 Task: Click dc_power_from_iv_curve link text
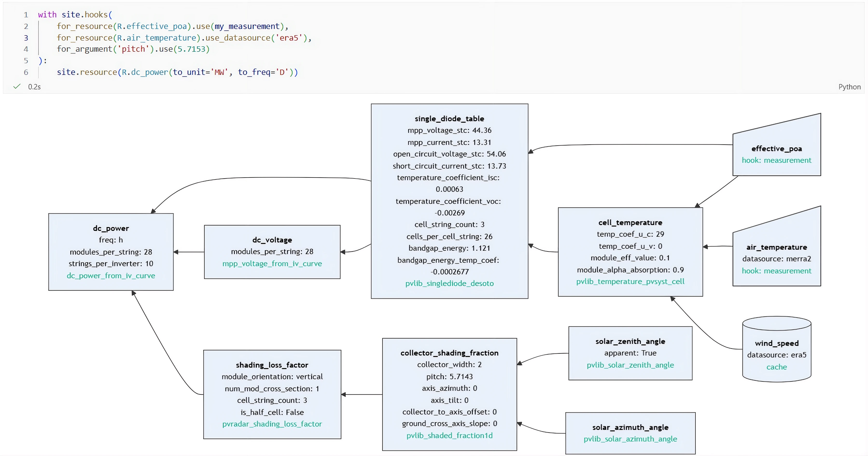111,276
